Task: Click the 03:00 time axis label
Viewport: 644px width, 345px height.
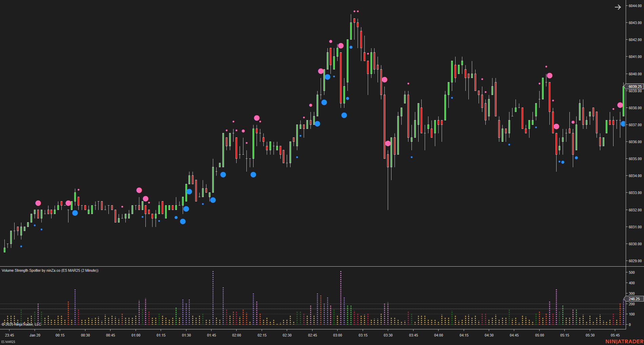Action: click(338, 335)
